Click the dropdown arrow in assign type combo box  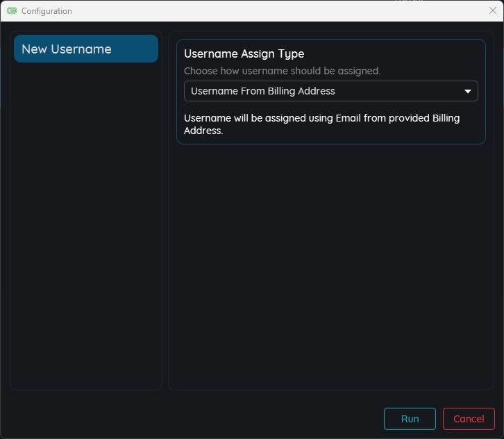(x=468, y=91)
